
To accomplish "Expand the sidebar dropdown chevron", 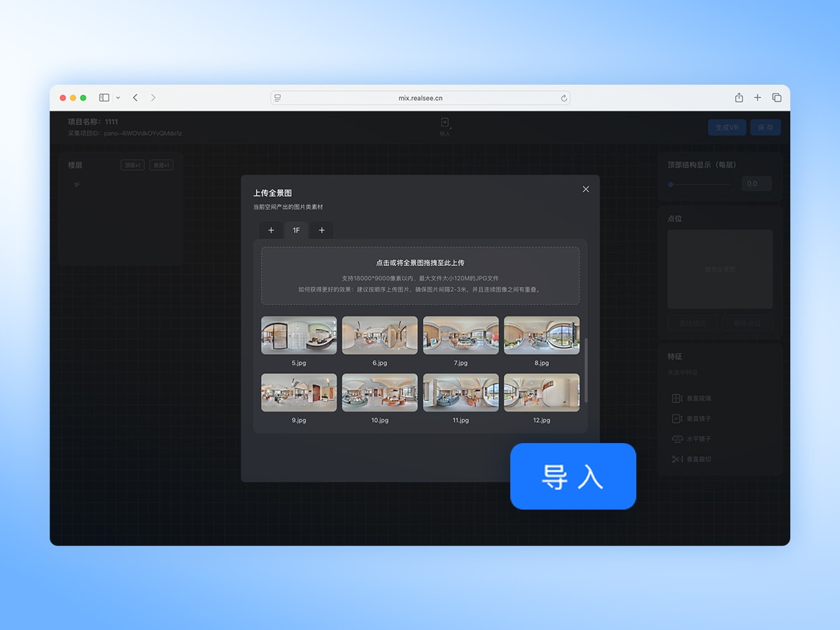I will pyautogui.click(x=118, y=98).
